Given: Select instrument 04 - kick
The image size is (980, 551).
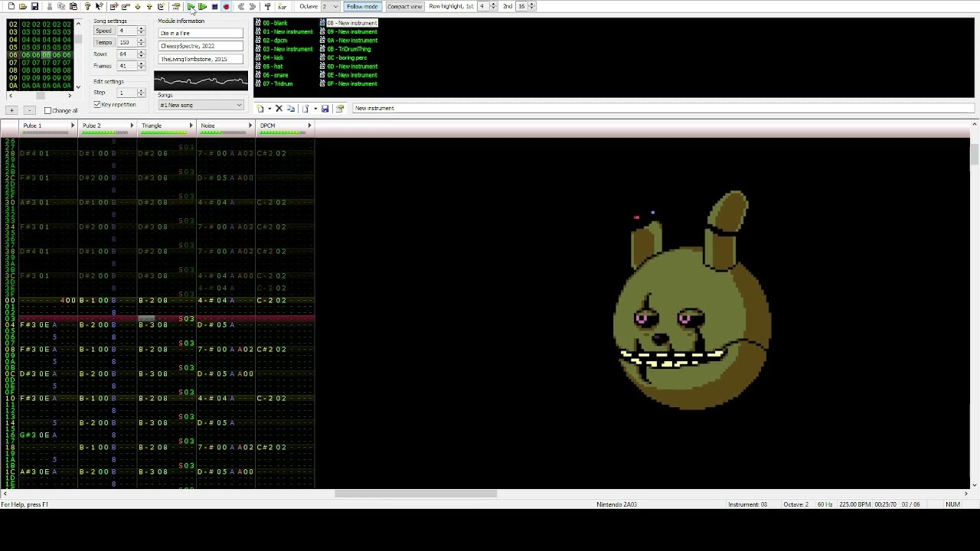Looking at the screenshot, I should point(273,57).
